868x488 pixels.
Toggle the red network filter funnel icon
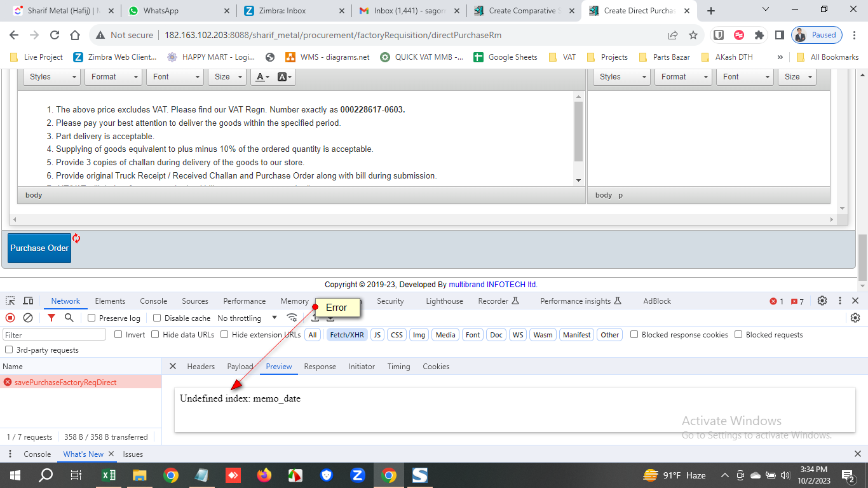[x=51, y=318]
